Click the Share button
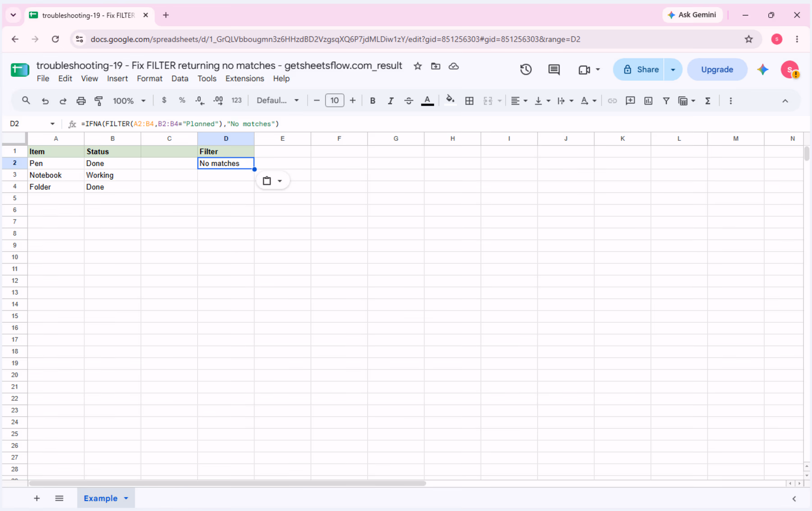 [x=639, y=70]
